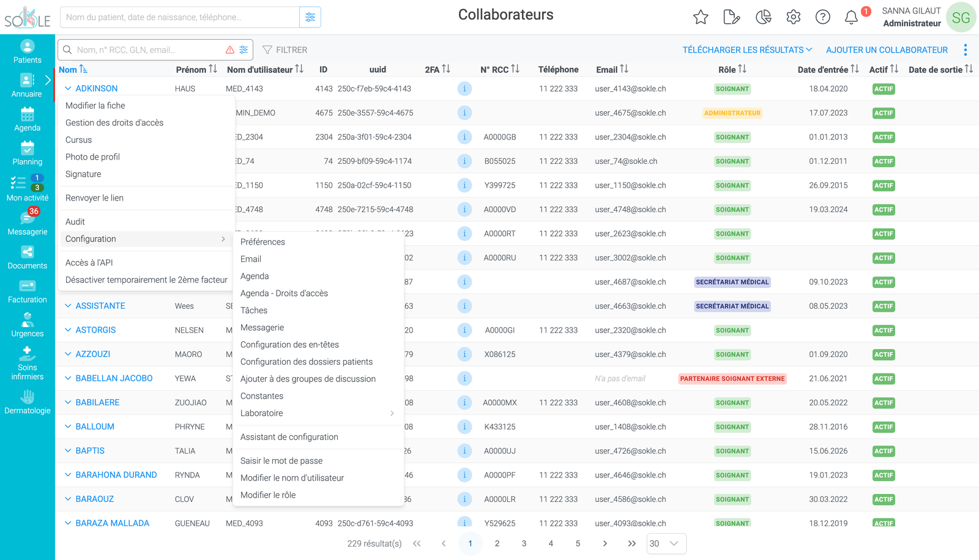Expand the BABILAERE row chevron
Image resolution: width=979 pixels, height=560 pixels.
coord(68,402)
